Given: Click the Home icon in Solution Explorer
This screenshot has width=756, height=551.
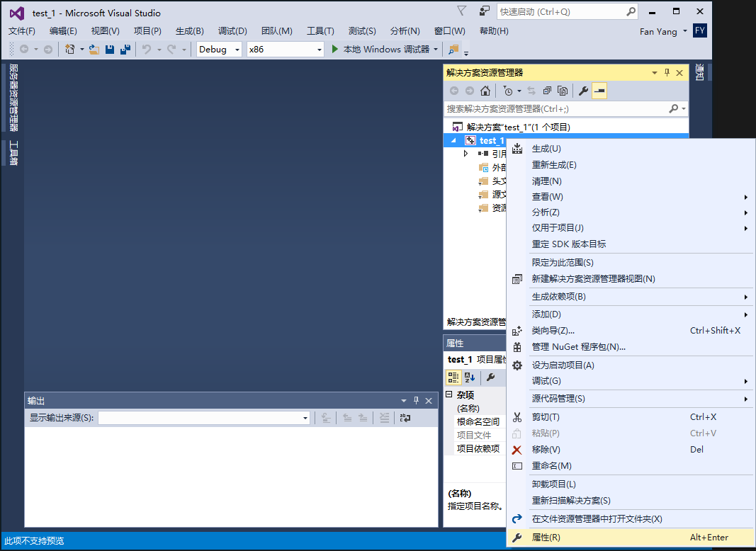Looking at the screenshot, I should click(x=485, y=91).
